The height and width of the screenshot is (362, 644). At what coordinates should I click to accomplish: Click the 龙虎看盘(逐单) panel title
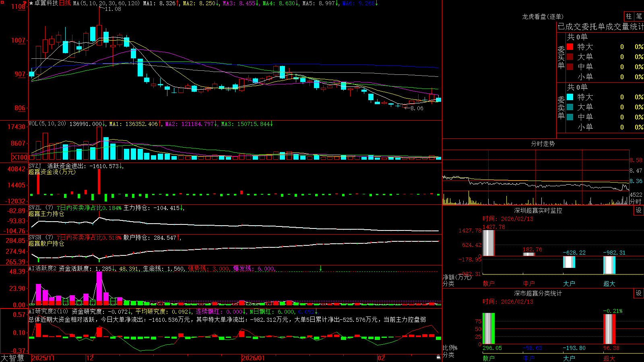pos(543,16)
